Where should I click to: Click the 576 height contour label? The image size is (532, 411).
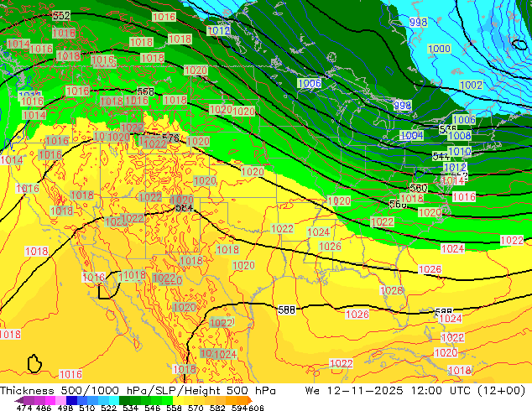[170, 138]
